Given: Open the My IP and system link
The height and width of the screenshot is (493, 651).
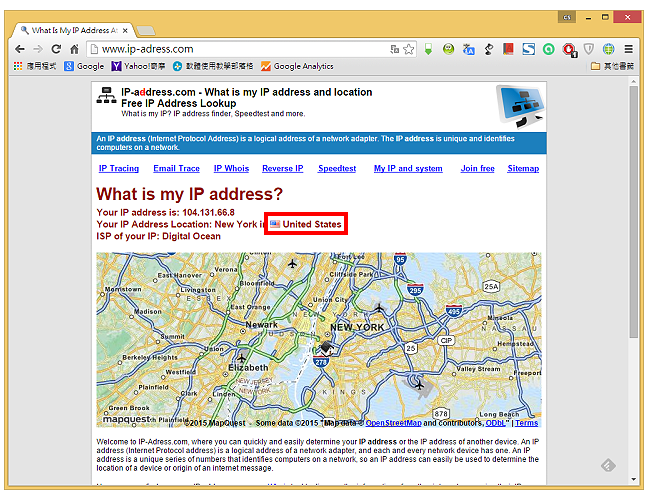Looking at the screenshot, I should coord(408,168).
